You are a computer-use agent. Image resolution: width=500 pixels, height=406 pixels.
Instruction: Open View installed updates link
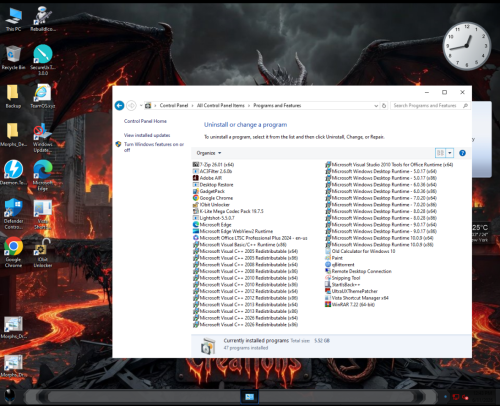tap(147, 135)
